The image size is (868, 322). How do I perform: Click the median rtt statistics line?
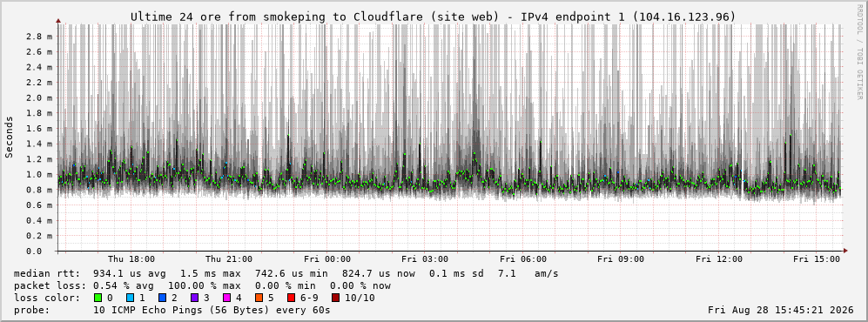coord(286,274)
